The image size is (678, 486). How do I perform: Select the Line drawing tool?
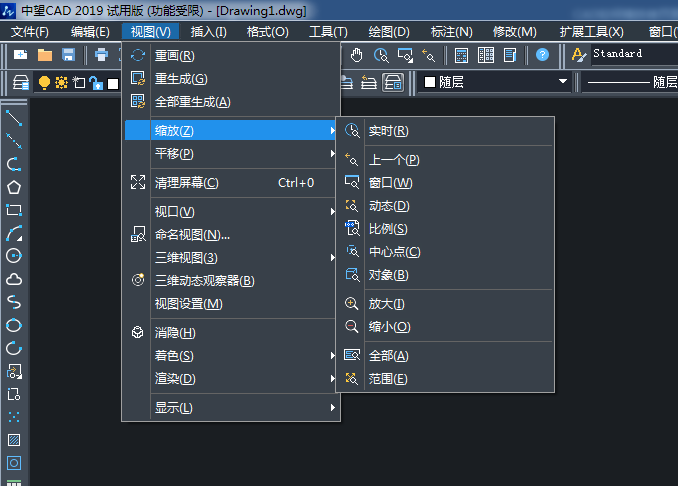coord(14,118)
